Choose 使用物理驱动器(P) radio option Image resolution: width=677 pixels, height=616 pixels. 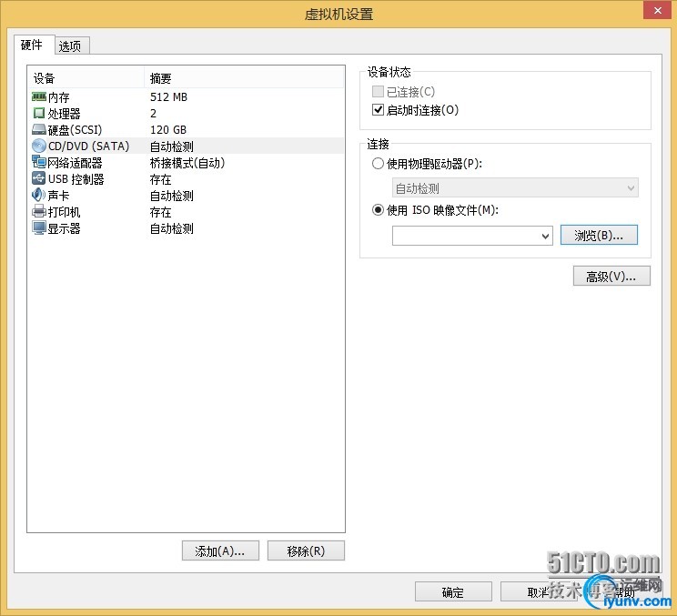pos(378,164)
